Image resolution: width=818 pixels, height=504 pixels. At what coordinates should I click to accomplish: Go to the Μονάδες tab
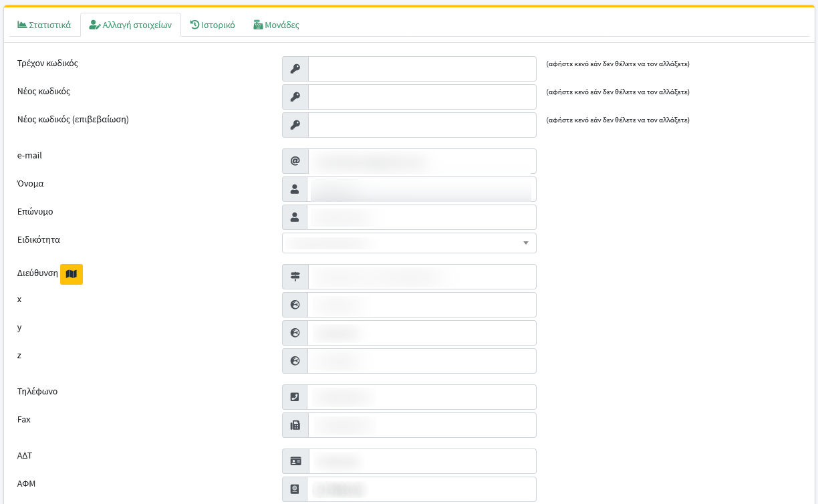click(276, 25)
